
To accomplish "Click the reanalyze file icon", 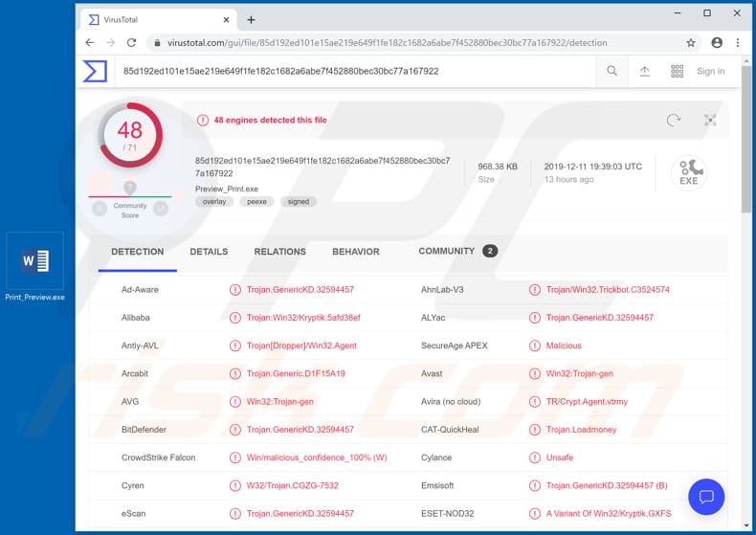I will [674, 120].
